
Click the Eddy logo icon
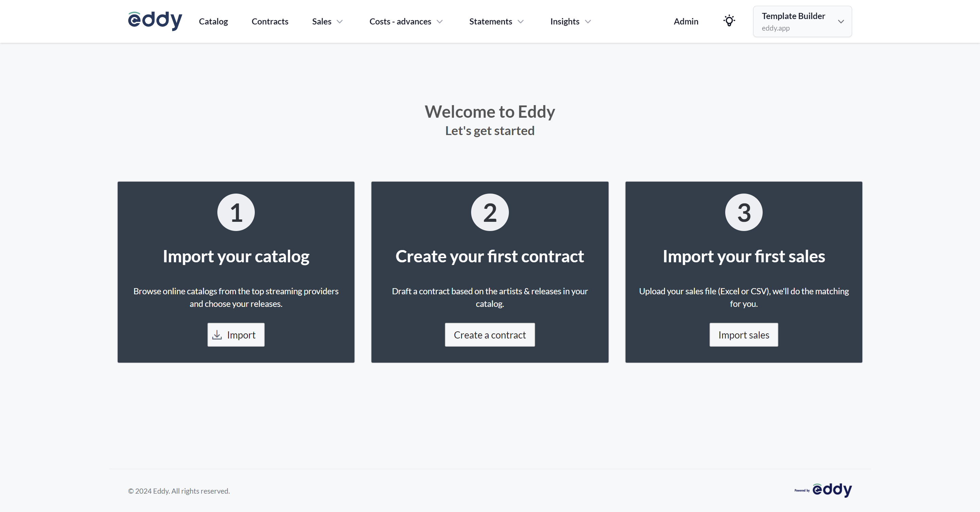[155, 21]
